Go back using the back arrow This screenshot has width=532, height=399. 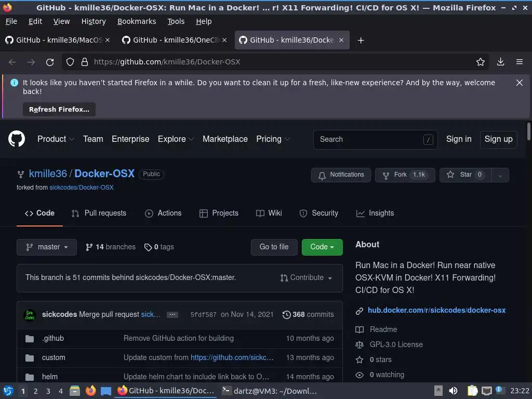12,62
